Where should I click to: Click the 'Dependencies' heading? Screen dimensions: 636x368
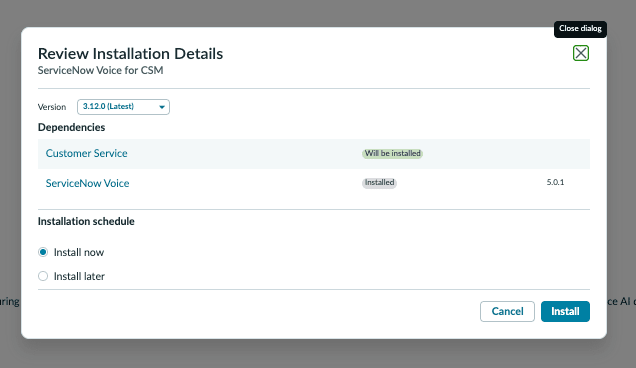(x=71, y=127)
